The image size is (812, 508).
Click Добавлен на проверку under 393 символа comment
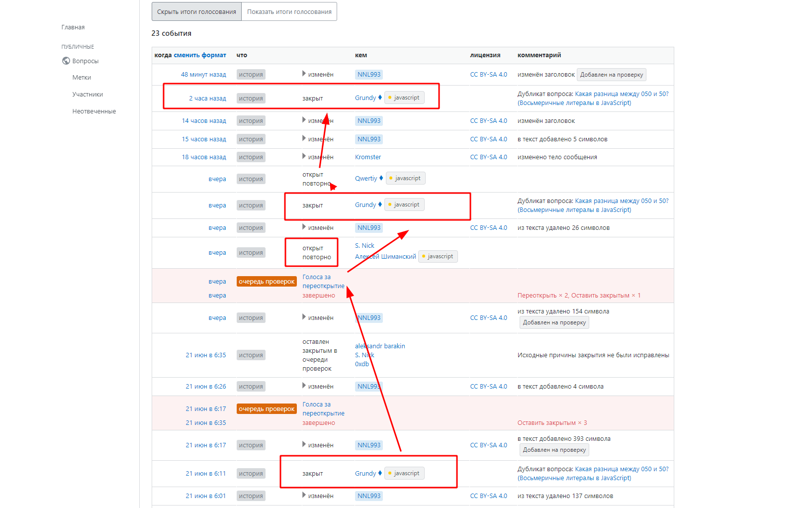click(554, 450)
